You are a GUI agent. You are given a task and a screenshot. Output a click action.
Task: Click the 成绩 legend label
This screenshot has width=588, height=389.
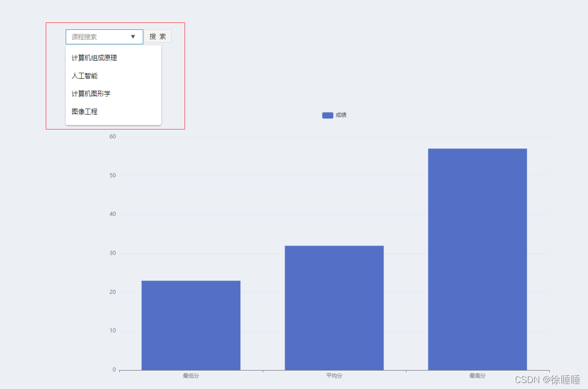341,115
